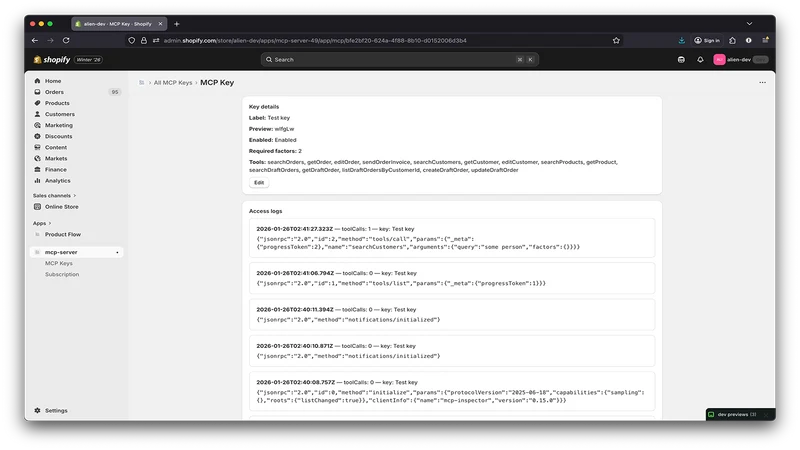Open the browser extensions icon

pyautogui.click(x=732, y=40)
